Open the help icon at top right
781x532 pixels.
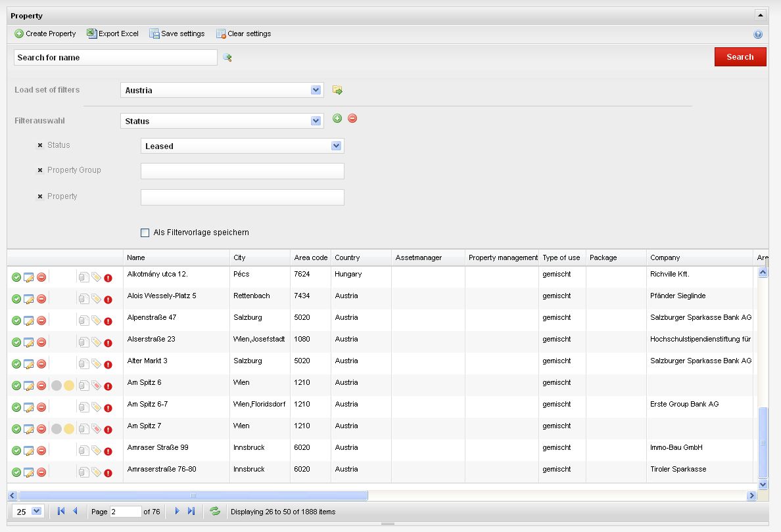[x=758, y=34]
